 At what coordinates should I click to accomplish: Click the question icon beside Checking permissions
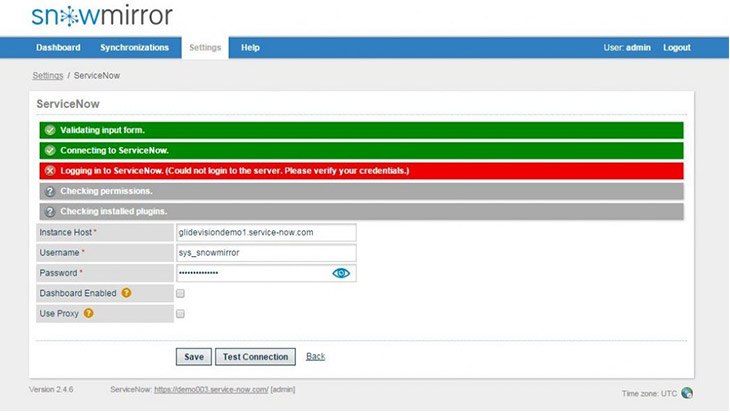[x=50, y=191]
